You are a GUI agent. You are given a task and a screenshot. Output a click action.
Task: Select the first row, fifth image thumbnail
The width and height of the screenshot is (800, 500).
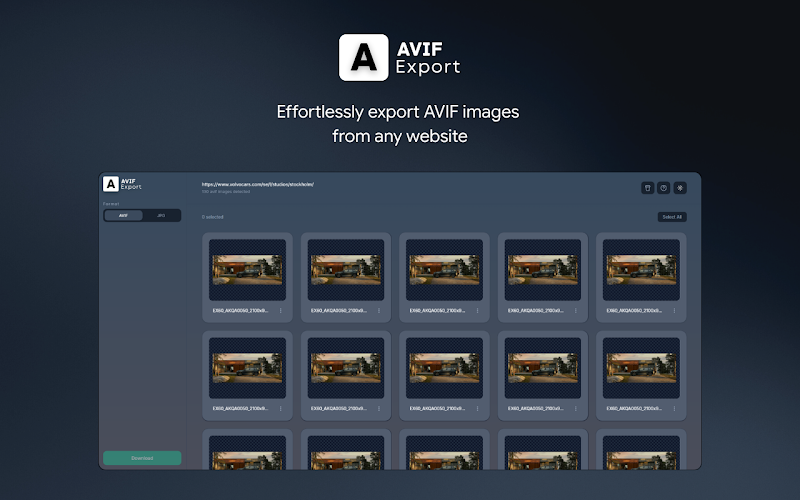(641, 270)
